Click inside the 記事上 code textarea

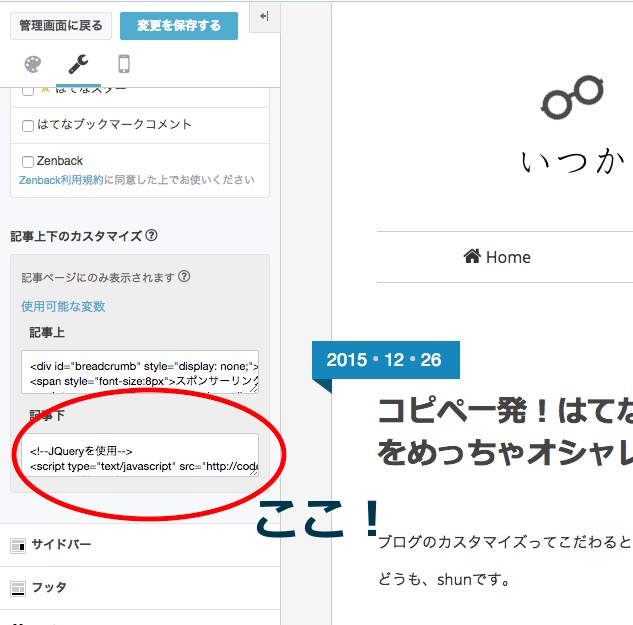(x=140, y=372)
